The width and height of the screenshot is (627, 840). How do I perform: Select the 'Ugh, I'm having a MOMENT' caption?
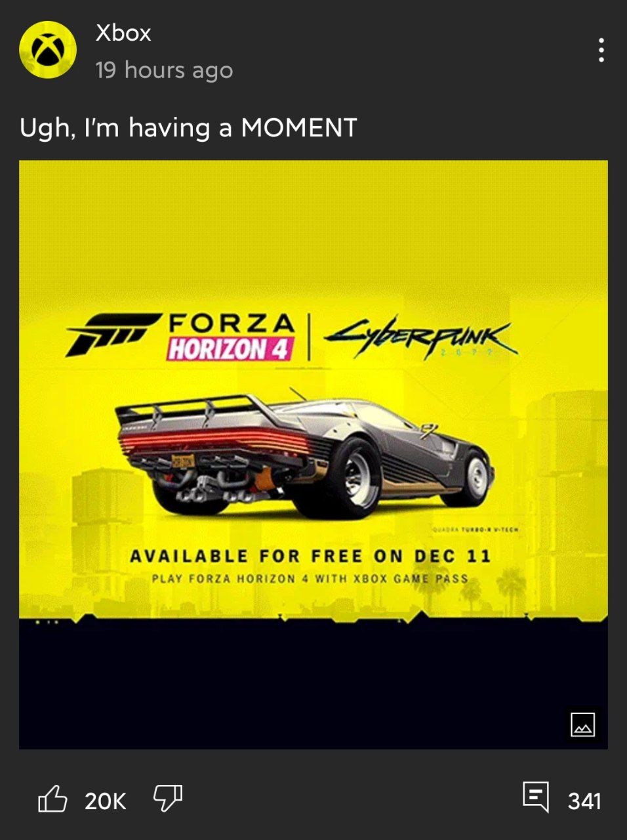[188, 128]
